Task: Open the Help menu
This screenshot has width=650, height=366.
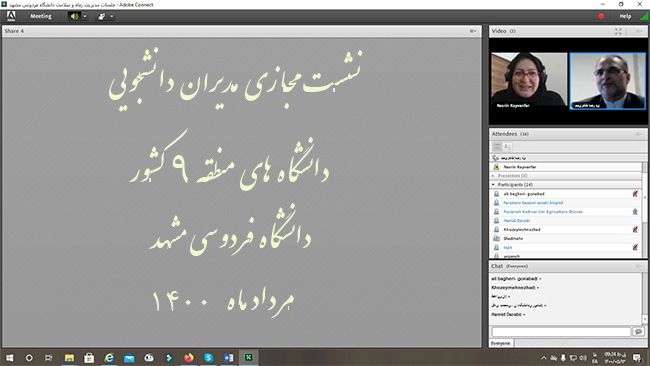Action: pos(625,16)
